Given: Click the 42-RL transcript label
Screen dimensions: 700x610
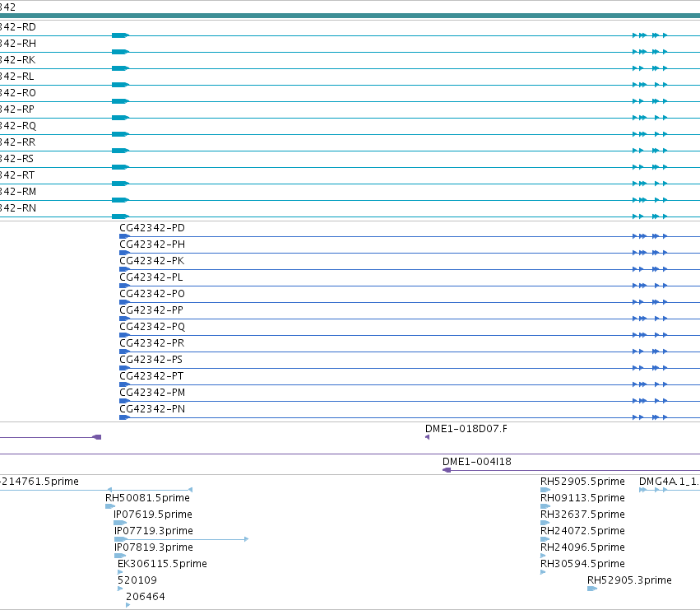Looking at the screenshot, I should (x=17, y=77).
